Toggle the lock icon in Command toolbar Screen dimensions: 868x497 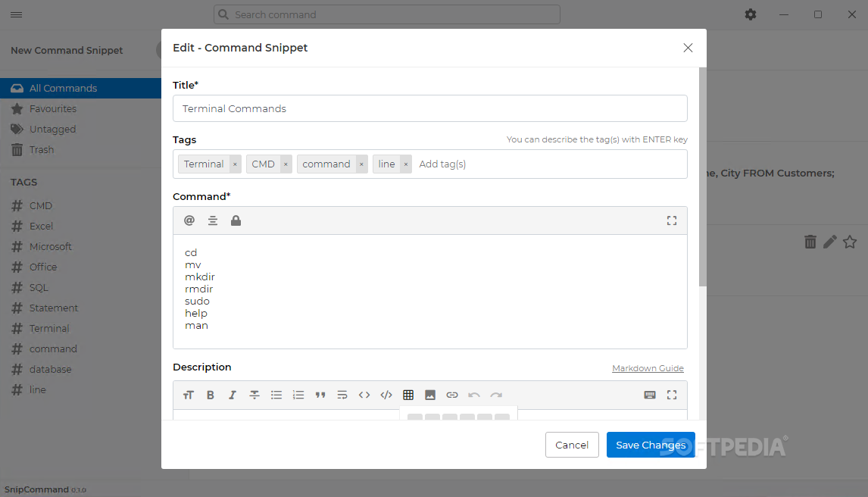[x=236, y=220]
